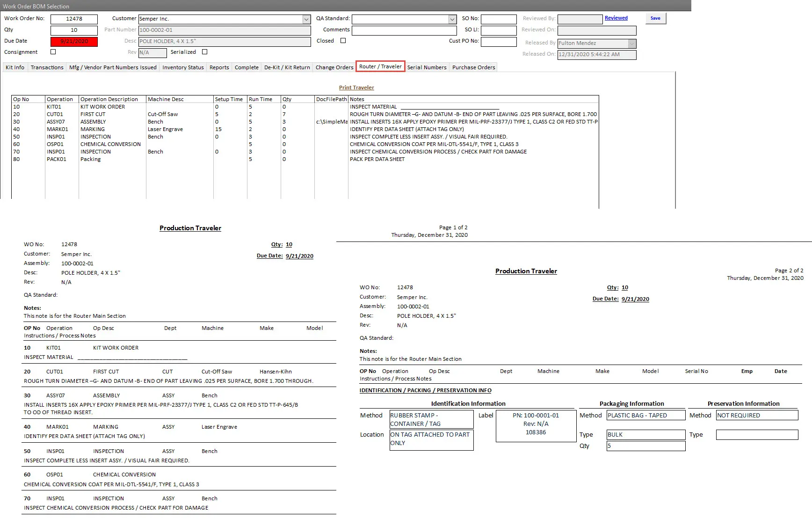Open the QA Standard dropdown

(452, 19)
